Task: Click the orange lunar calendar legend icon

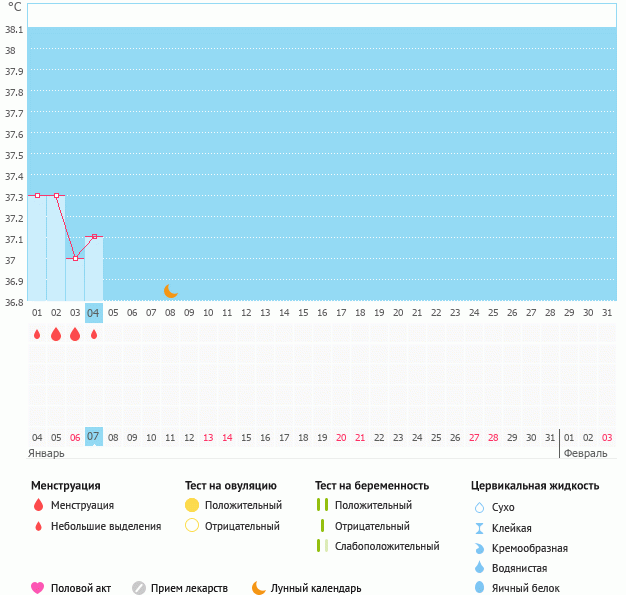Action: 259,588
